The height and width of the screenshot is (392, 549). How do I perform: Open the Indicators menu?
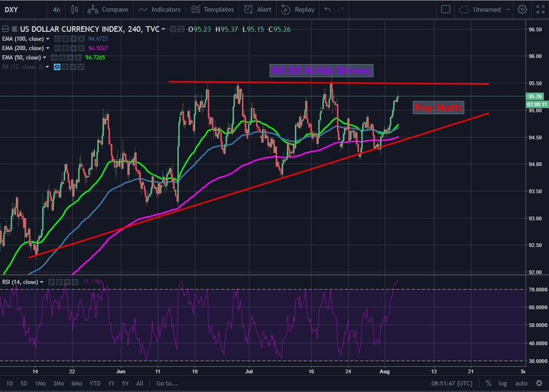point(160,9)
